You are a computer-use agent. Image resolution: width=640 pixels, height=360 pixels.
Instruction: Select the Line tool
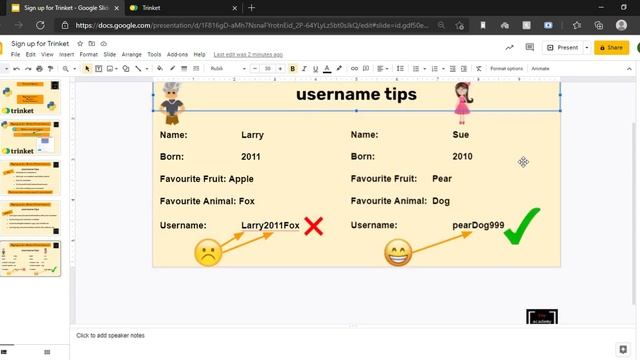coord(138,69)
